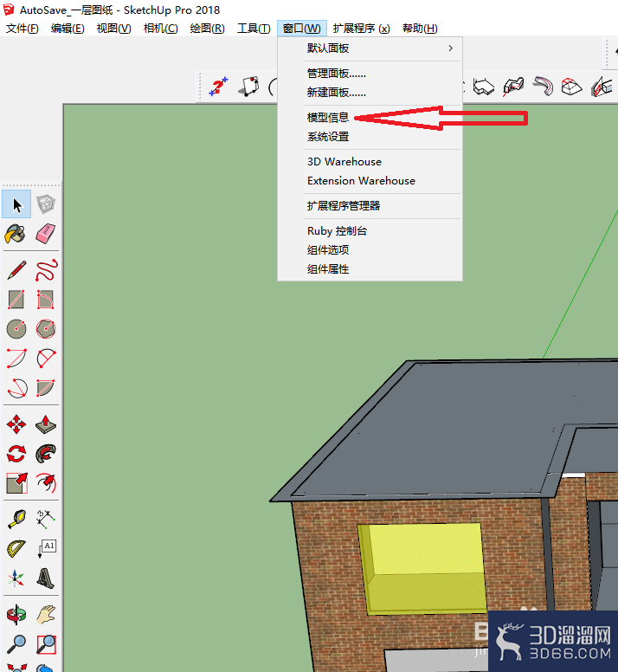Activate the 3D Text tool

tap(45, 578)
